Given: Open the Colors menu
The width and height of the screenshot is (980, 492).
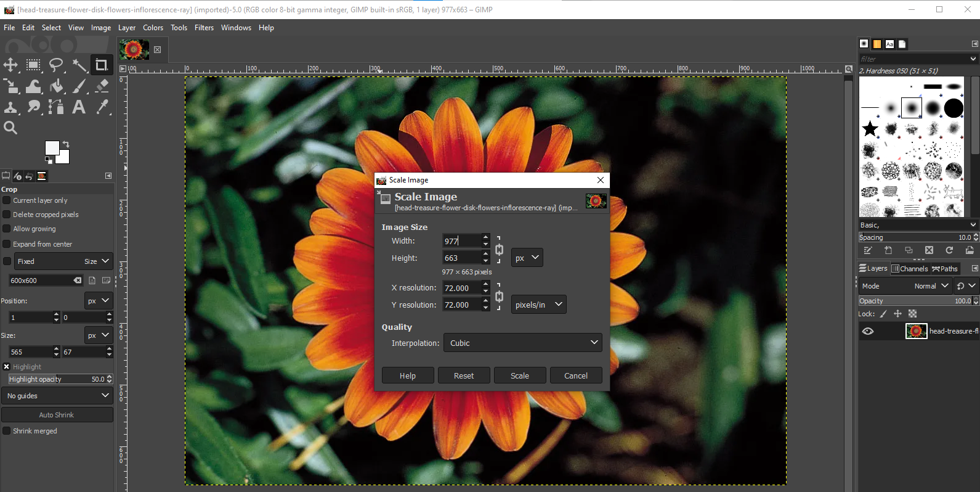Looking at the screenshot, I should [x=153, y=28].
